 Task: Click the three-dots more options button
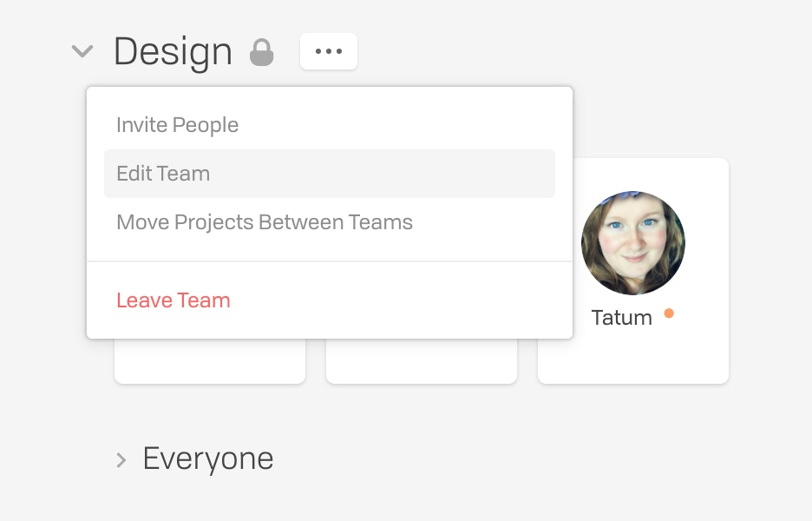click(328, 51)
